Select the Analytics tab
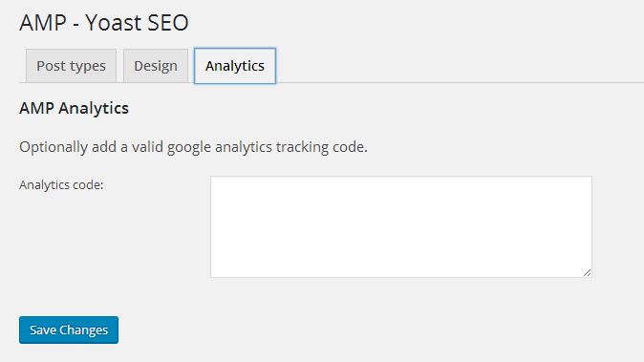Screen dimensions: 644x362 pos(235,66)
